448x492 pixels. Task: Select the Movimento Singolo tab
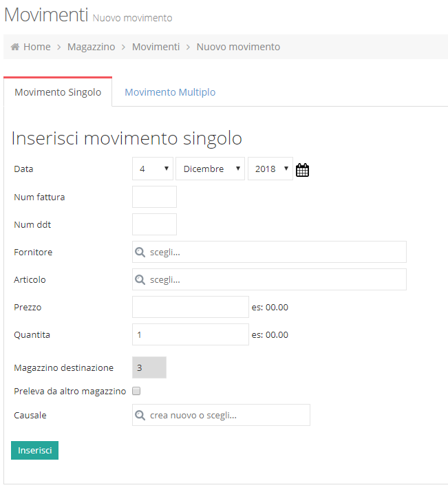click(58, 92)
